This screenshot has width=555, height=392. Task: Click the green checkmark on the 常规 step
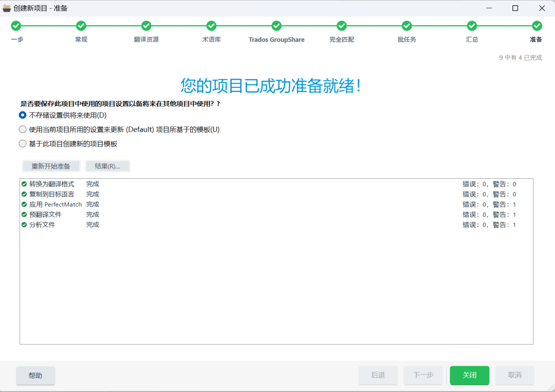click(x=81, y=25)
